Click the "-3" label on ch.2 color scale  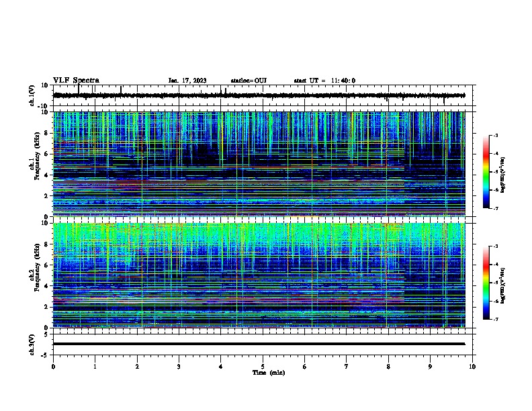[x=495, y=246]
